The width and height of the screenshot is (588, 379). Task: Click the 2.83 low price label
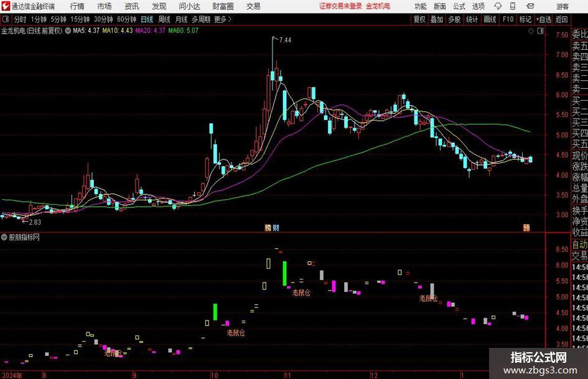[35, 222]
